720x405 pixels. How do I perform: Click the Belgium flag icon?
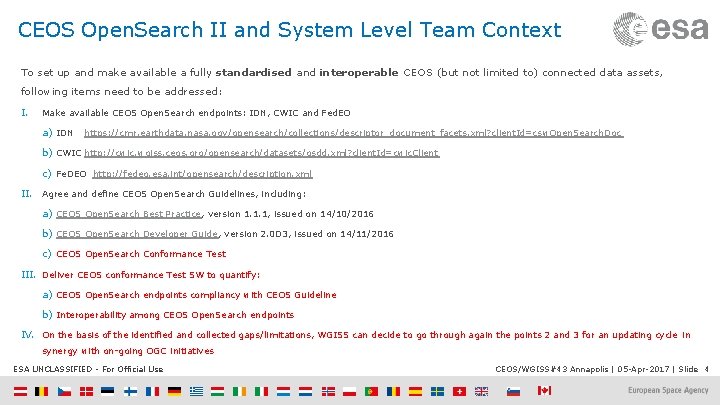coord(42,391)
